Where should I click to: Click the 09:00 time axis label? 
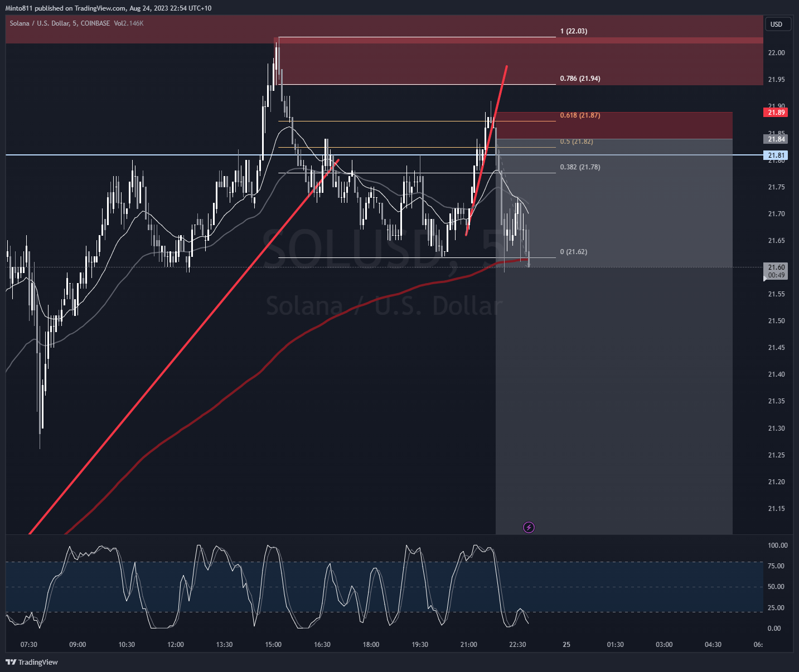[x=78, y=645]
